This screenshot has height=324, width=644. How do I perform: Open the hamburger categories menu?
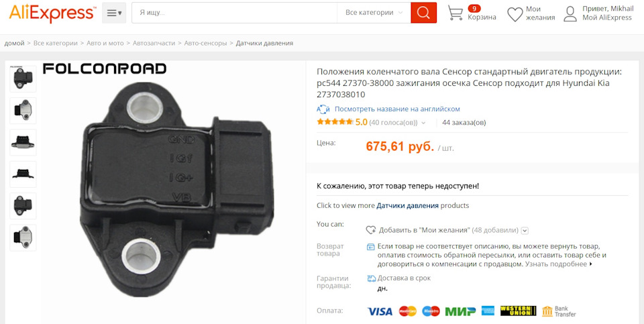tap(114, 13)
